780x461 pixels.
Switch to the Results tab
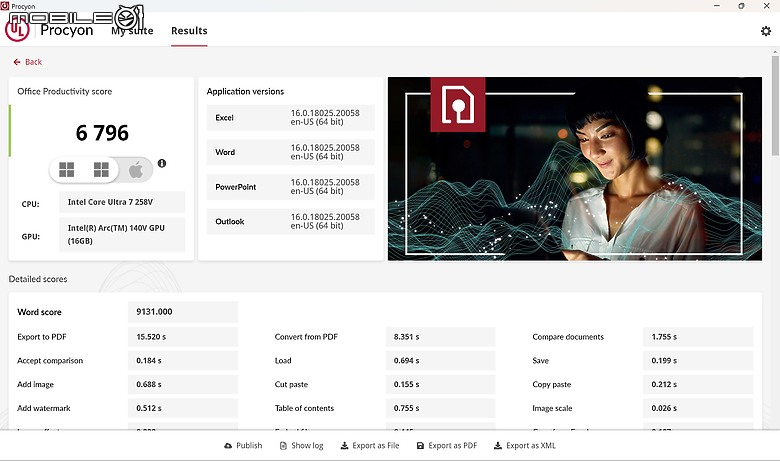[189, 31]
